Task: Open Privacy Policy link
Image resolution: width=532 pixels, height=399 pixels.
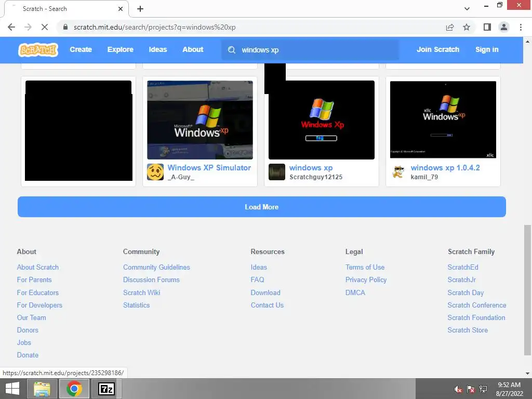Action: pyautogui.click(x=366, y=280)
